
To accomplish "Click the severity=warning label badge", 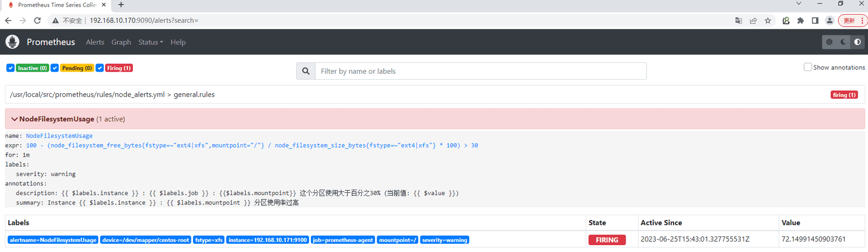I will 444,240.
